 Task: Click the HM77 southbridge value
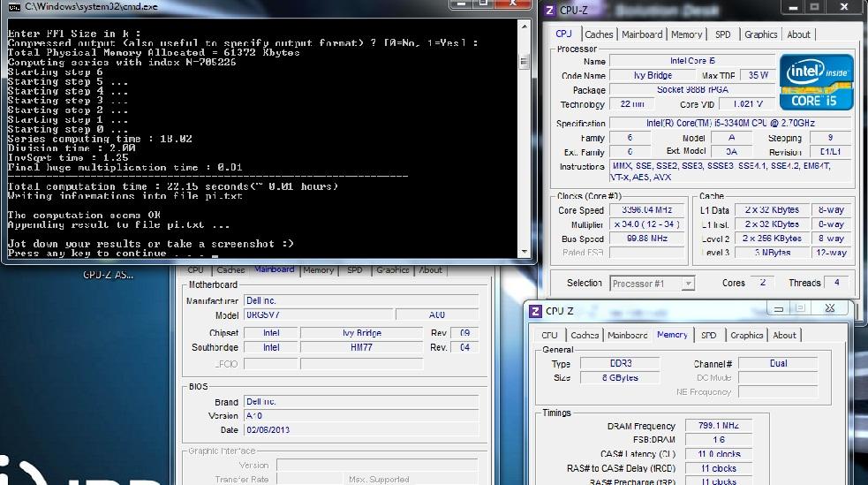[361, 348]
